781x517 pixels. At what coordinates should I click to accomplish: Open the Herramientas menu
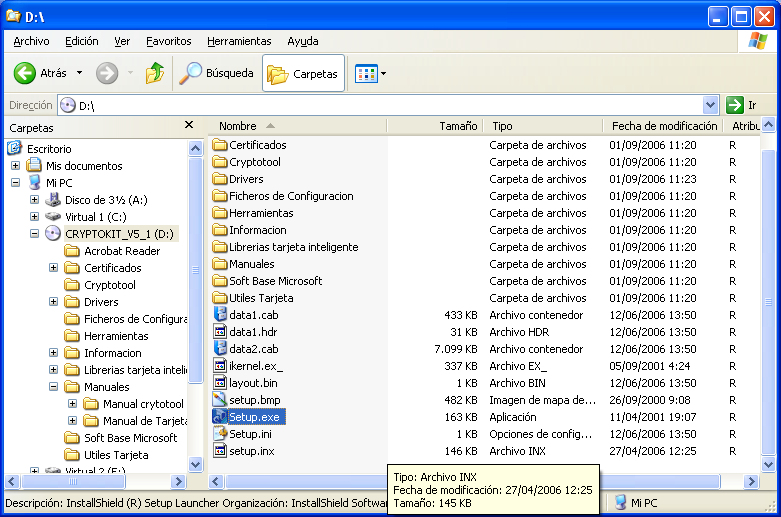(239, 41)
